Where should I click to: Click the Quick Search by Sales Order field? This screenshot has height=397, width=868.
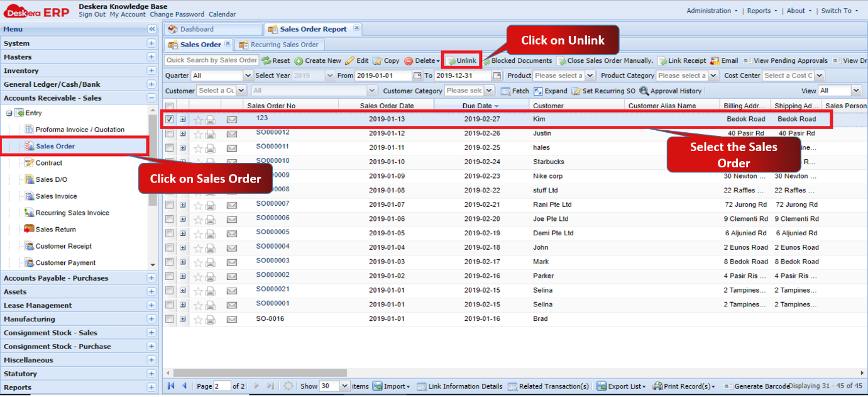(212, 60)
